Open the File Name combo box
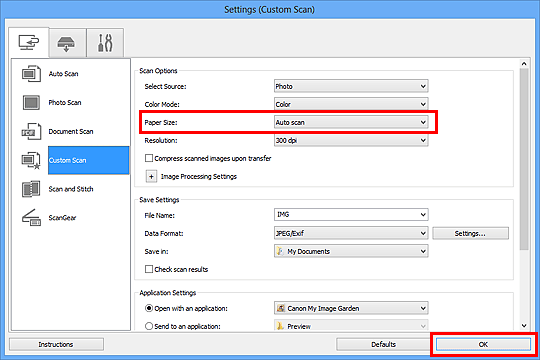Viewport: 540px width, 360px height. coord(351,215)
